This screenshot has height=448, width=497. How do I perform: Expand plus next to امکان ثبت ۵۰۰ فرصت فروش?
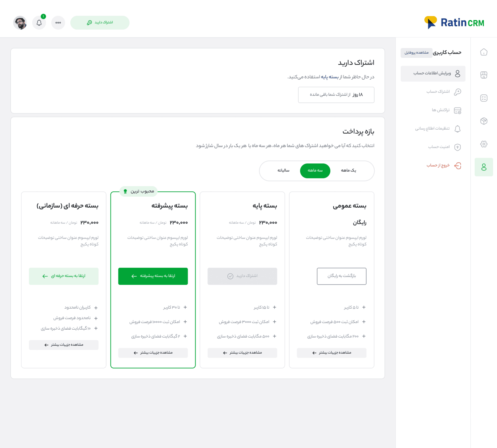click(x=364, y=322)
